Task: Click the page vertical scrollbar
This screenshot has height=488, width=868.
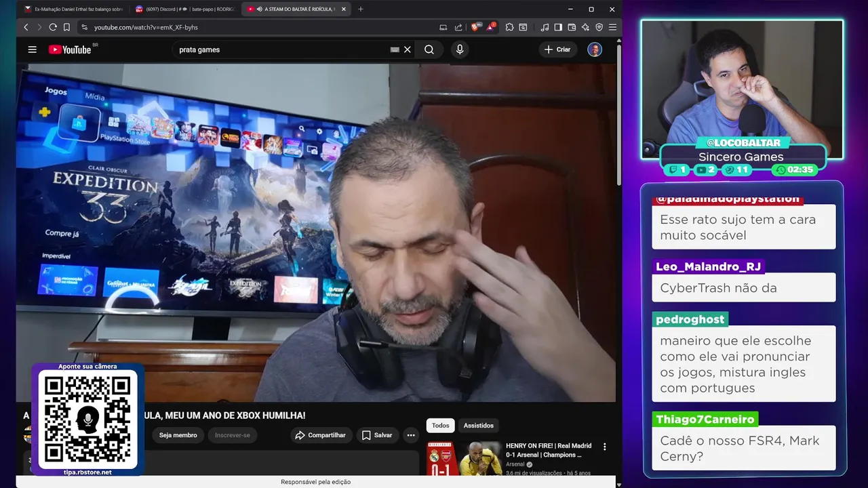Action: pos(618,115)
